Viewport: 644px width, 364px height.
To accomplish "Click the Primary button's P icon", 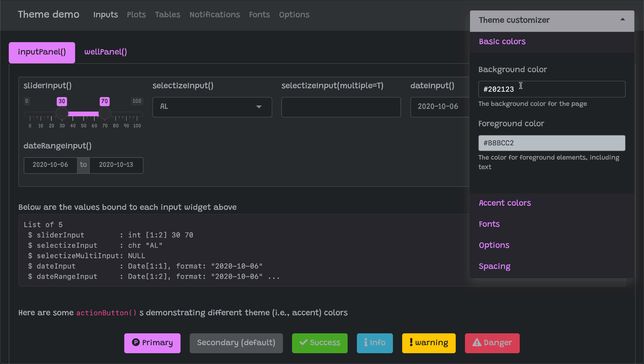I will point(136,342).
